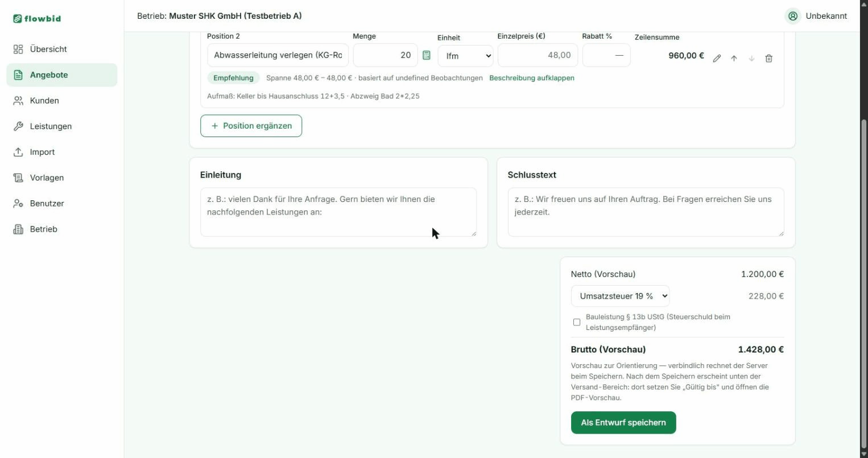Screen dimensions: 868x458
Task: Click the Angebote document icon
Action: (x=18, y=75)
